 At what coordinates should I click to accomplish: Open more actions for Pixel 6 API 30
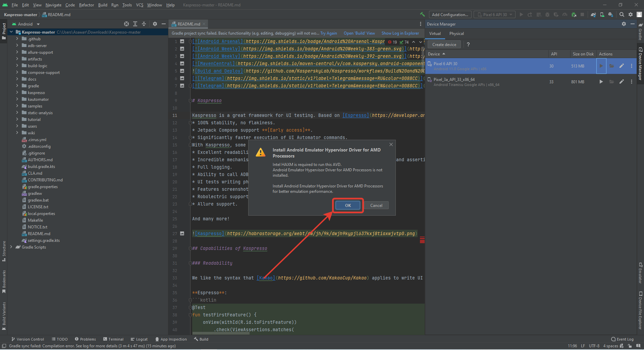[x=632, y=66]
